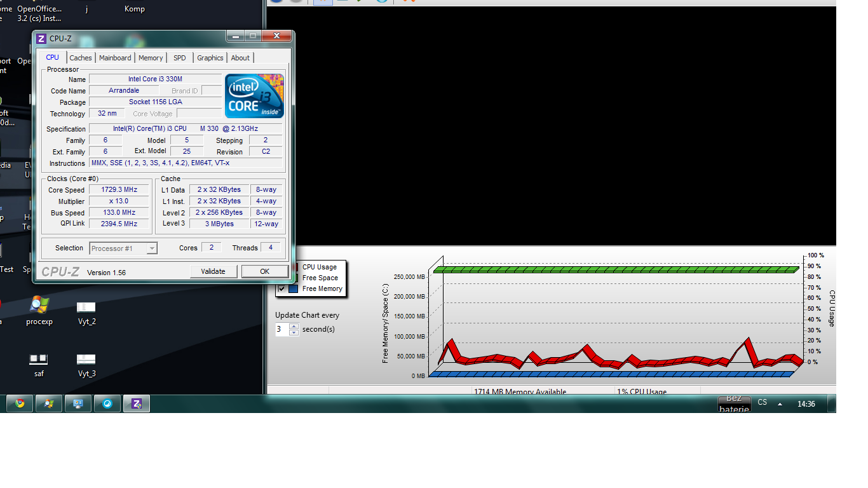The image size is (868, 488).
Task: Increase the update chart interval value
Action: pos(294,326)
